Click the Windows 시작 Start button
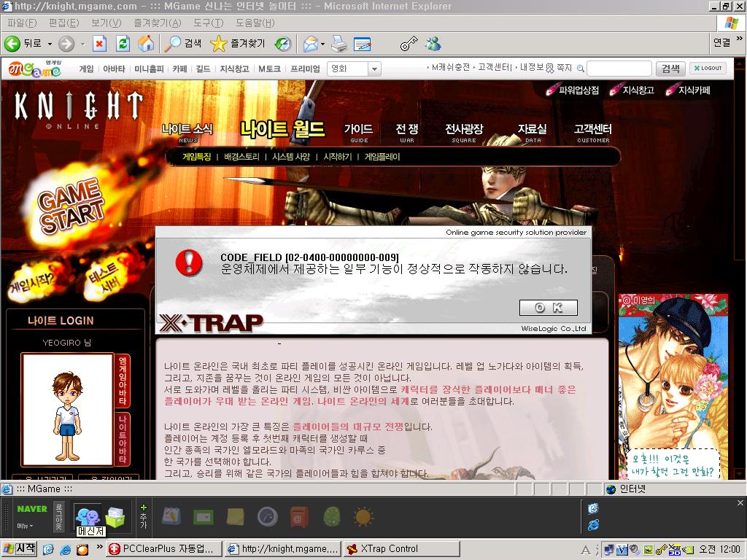 pyautogui.click(x=20, y=549)
